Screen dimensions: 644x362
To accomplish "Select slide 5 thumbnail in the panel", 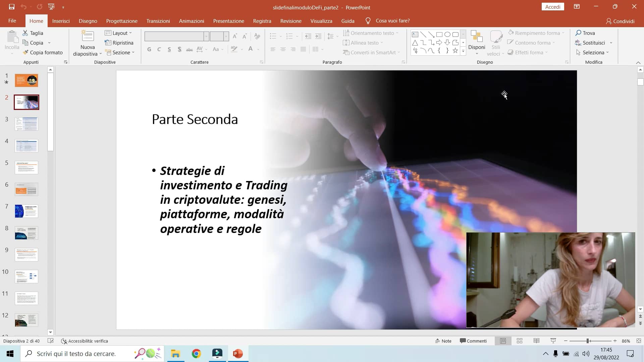I will 26,167.
